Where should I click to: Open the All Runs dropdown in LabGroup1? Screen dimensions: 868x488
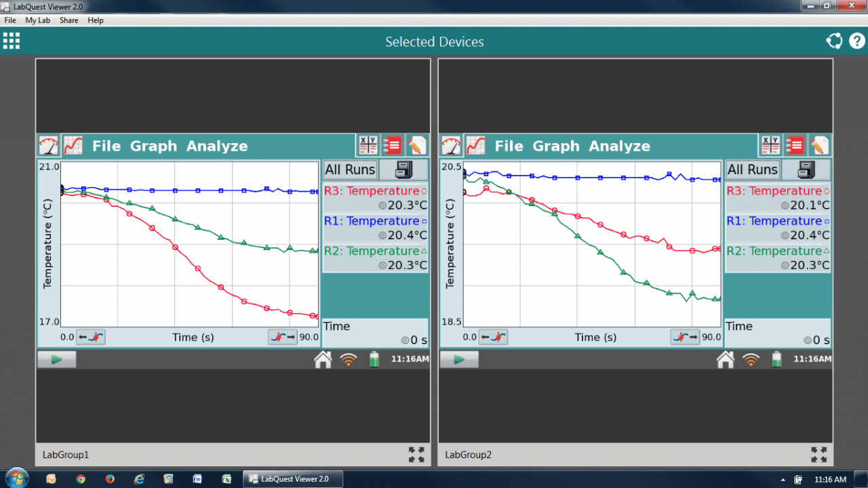point(350,169)
